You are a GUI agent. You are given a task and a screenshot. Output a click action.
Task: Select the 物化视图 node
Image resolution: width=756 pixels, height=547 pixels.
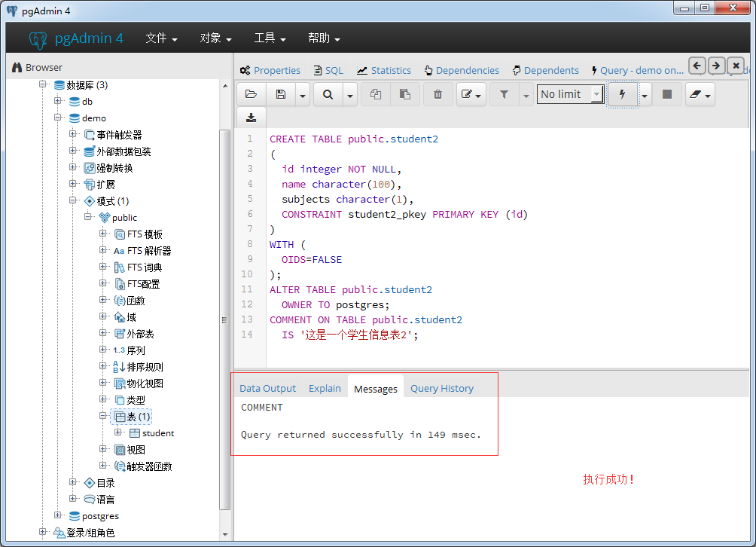[139, 384]
